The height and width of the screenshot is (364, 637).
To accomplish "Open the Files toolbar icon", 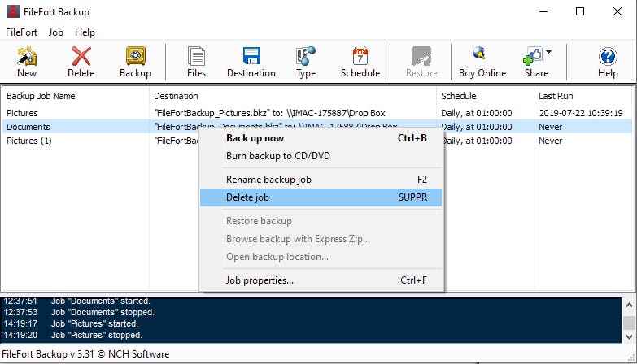I will point(196,56).
